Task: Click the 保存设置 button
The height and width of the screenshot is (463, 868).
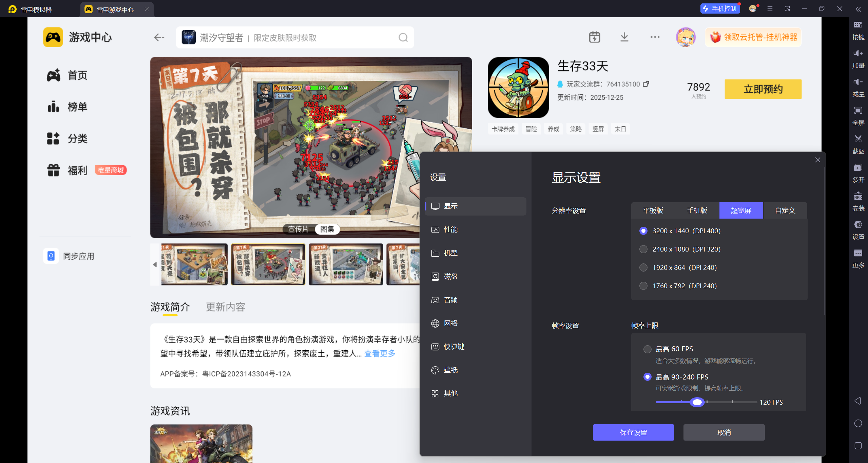Action: click(633, 432)
